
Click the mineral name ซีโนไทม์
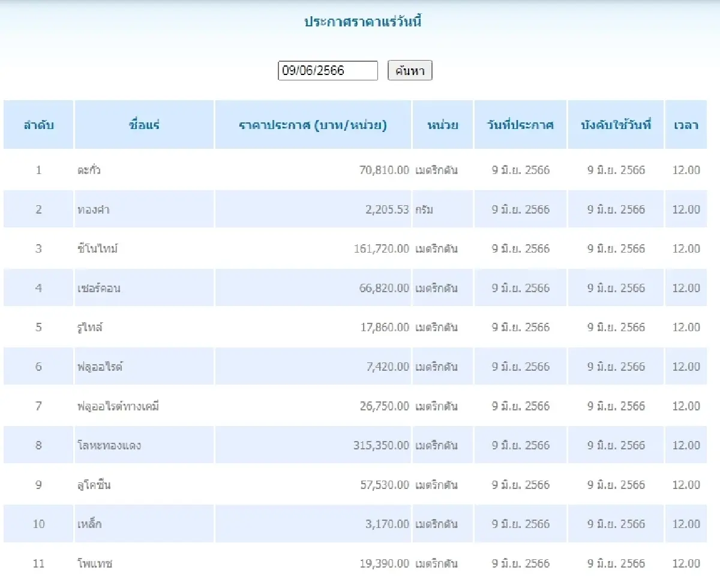[97, 248]
